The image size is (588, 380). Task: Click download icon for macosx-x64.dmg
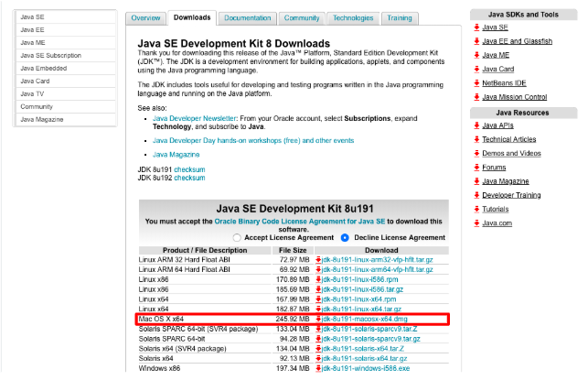click(x=318, y=320)
